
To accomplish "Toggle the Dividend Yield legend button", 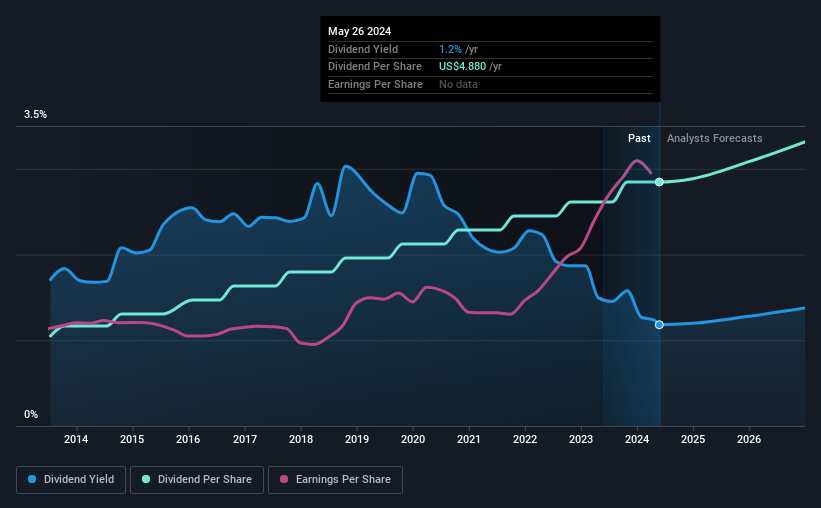I will click(71, 480).
